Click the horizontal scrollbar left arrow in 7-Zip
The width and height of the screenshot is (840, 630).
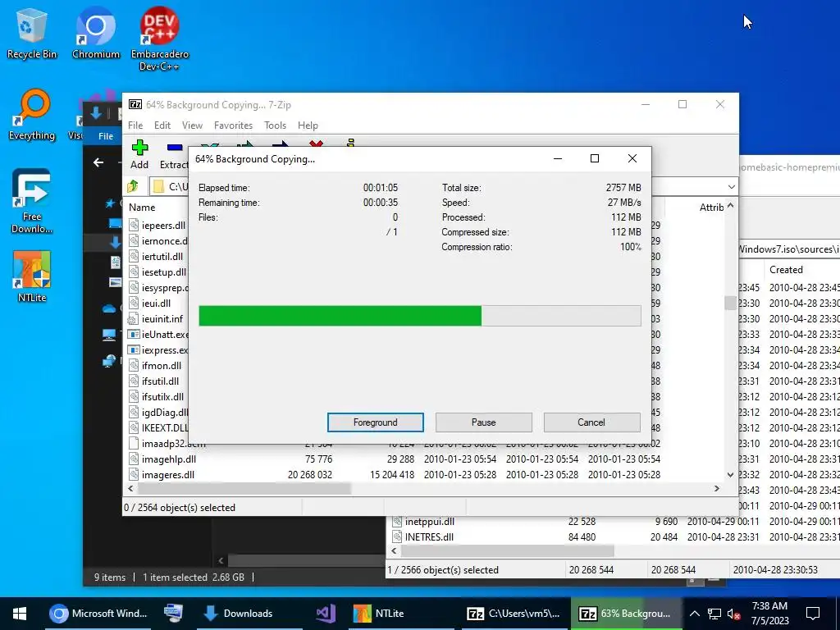(130, 489)
